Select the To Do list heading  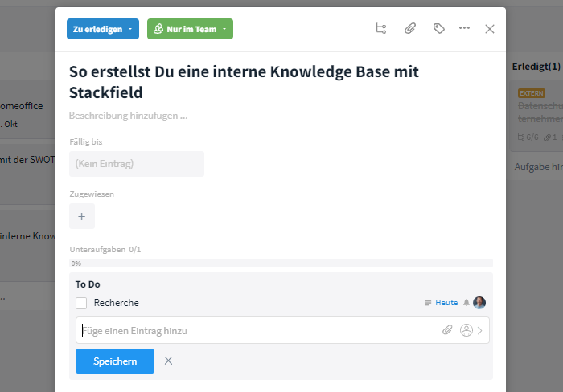[x=88, y=284]
